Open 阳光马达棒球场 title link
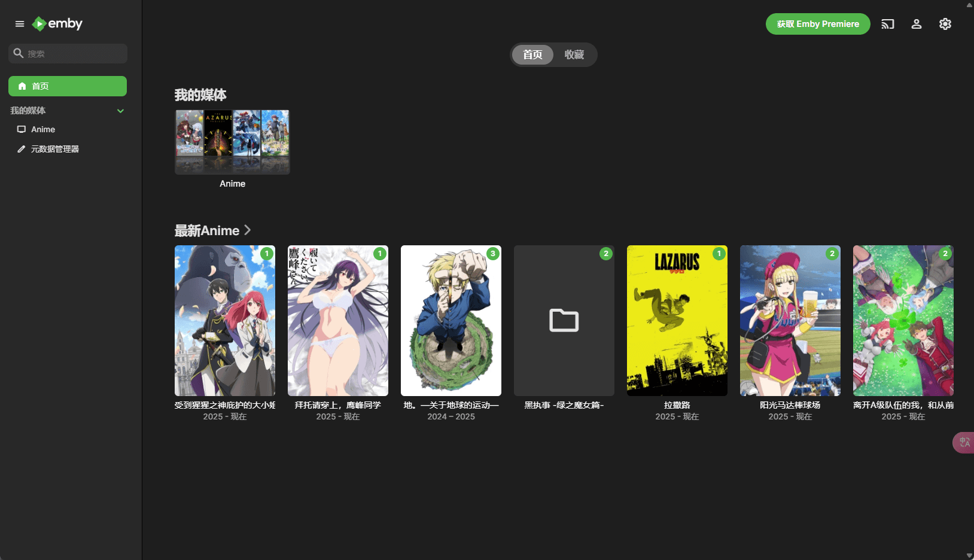The height and width of the screenshot is (560, 974). [790, 405]
